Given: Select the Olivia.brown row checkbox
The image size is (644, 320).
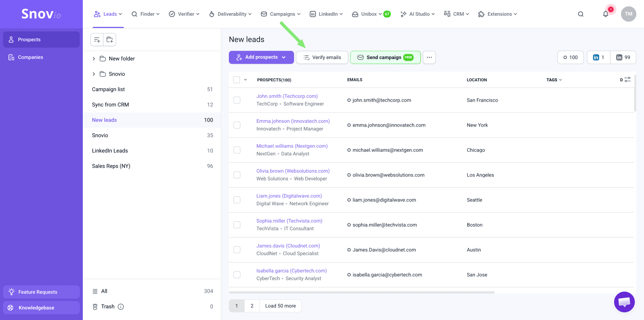Looking at the screenshot, I should tap(237, 175).
